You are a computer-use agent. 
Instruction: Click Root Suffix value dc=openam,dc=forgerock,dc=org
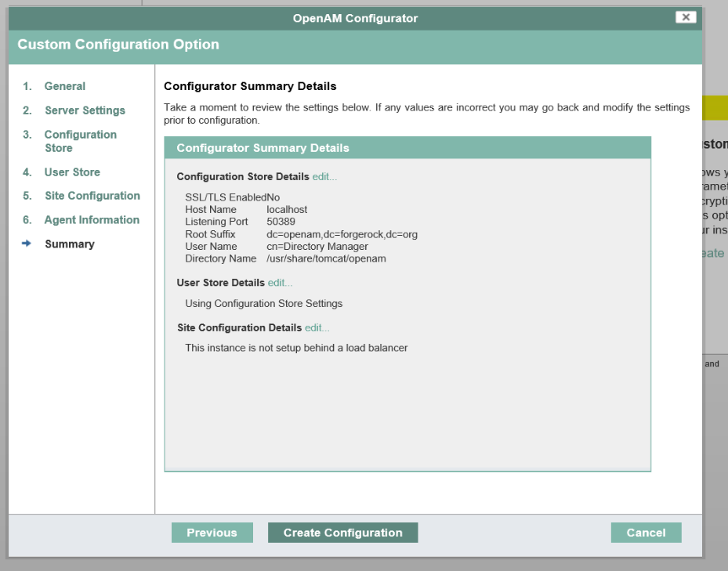(x=342, y=234)
